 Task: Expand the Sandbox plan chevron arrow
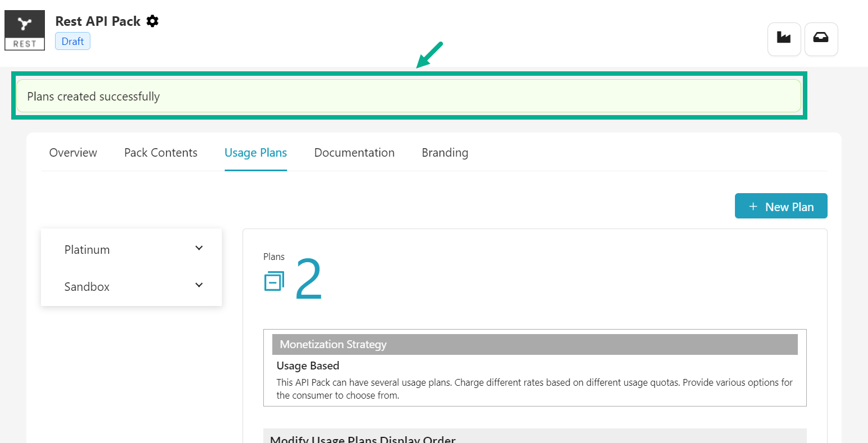pos(199,285)
